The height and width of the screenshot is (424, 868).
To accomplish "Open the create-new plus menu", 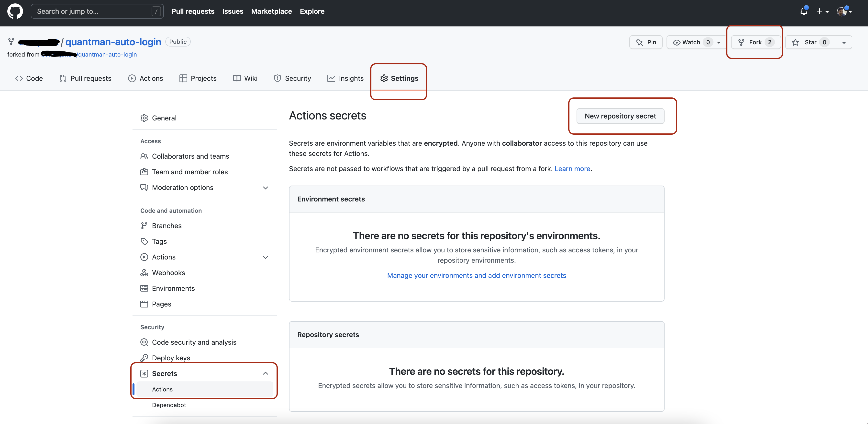I will [822, 11].
